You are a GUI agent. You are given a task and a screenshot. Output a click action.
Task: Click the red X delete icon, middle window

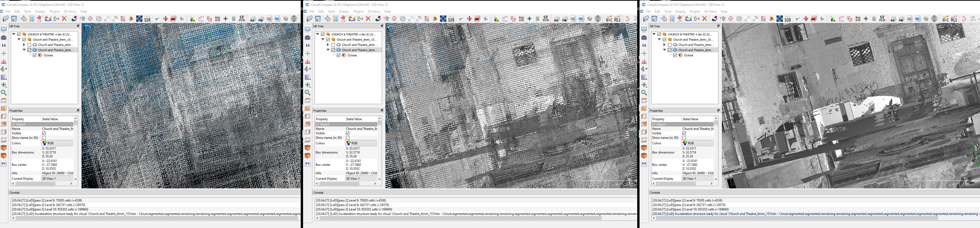click(368, 19)
